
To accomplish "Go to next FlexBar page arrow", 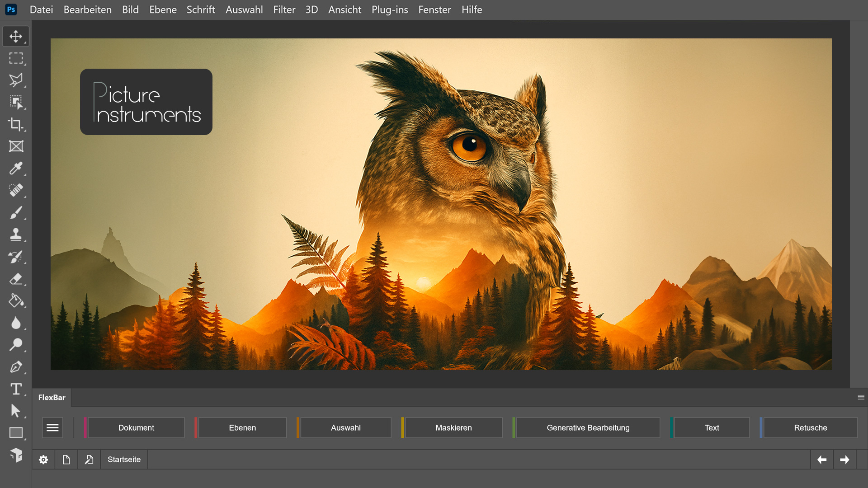I will click(x=844, y=460).
